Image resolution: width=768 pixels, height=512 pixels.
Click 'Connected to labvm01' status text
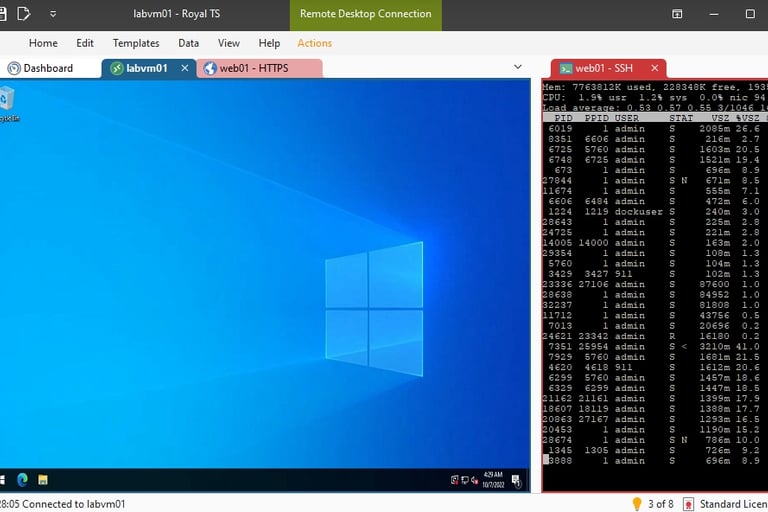coord(73,504)
